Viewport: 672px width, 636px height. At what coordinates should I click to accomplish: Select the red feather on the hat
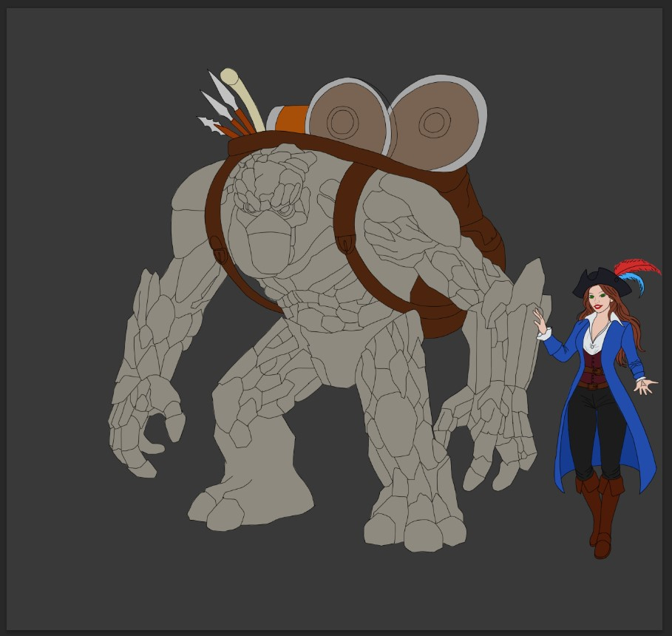(x=636, y=268)
